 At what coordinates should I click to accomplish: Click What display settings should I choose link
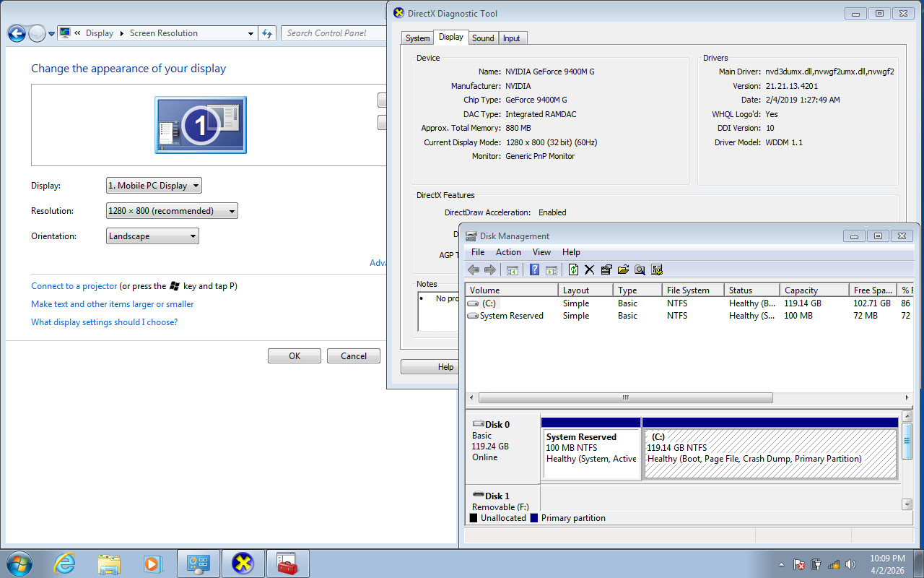[x=104, y=322]
